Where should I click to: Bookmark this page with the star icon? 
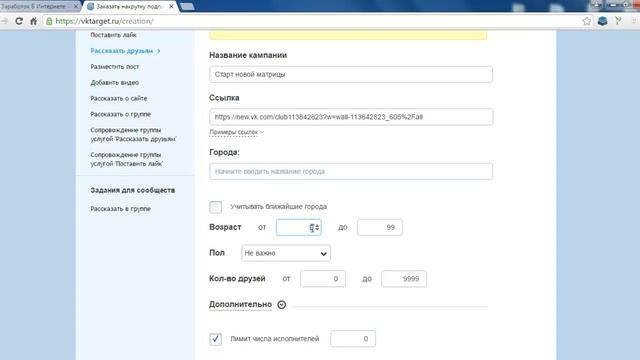coord(587,21)
